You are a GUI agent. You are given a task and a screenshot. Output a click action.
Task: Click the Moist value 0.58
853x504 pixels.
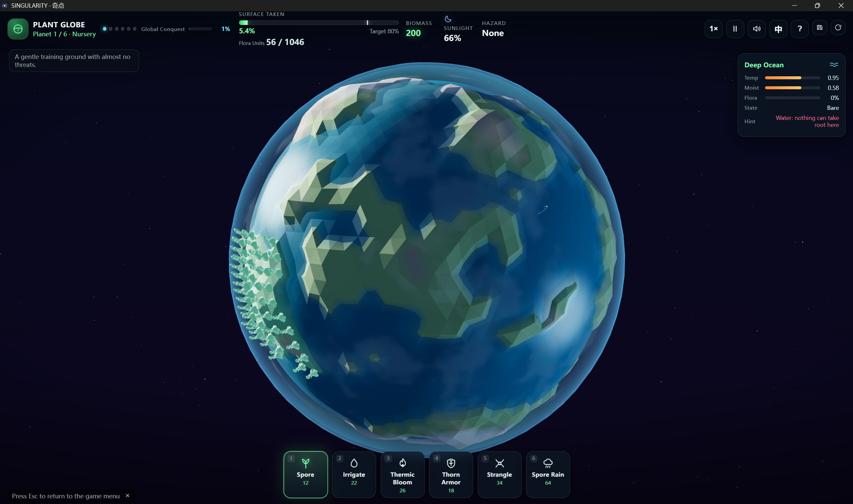click(833, 88)
